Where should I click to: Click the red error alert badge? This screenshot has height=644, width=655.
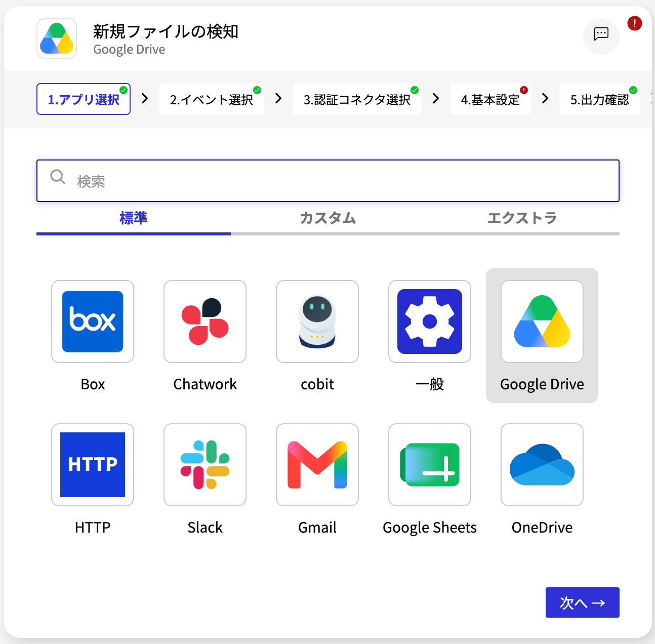(x=635, y=23)
